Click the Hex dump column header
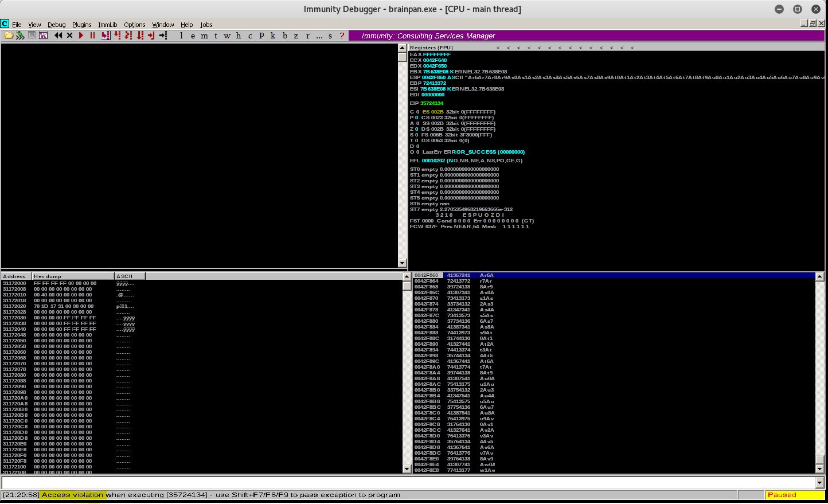The image size is (828, 504). pos(73,276)
